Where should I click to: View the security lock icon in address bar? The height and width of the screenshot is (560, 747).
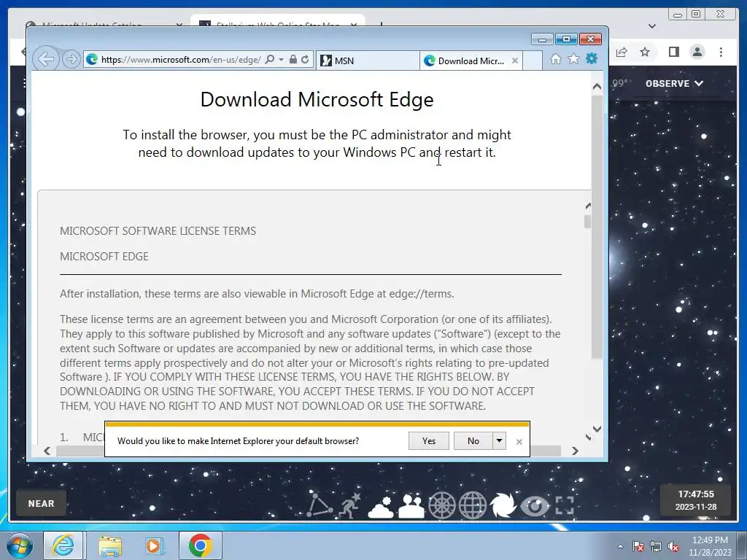click(x=293, y=59)
